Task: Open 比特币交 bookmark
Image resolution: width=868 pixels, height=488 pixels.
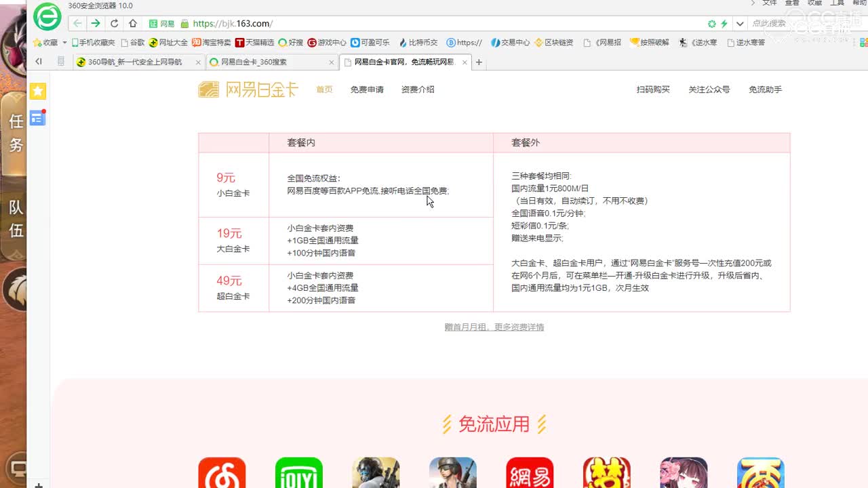Action: (418, 42)
